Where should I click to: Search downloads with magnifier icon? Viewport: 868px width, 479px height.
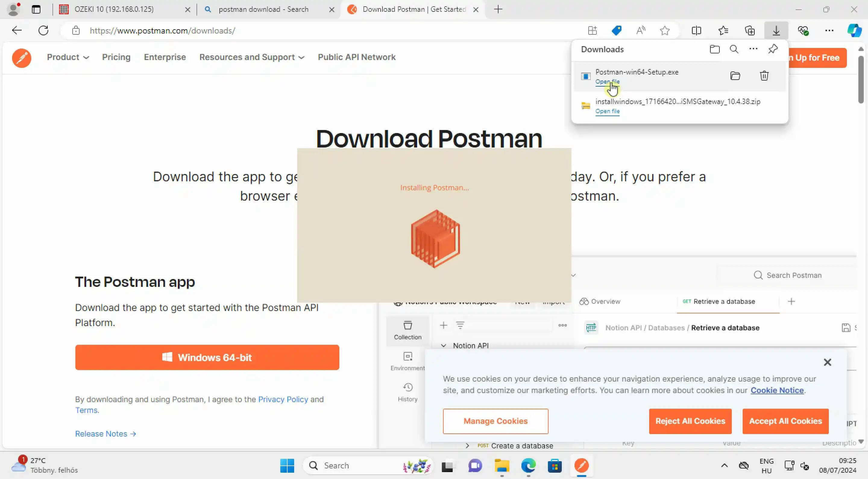(734, 49)
